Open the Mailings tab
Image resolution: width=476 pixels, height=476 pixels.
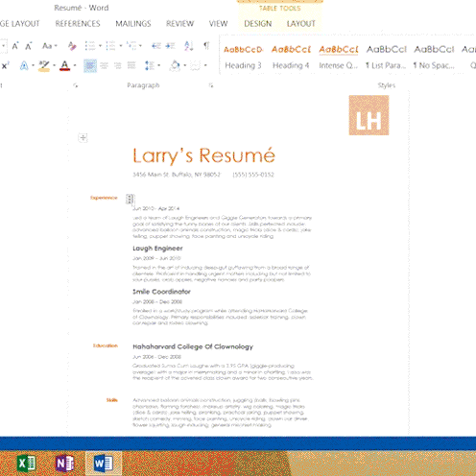point(133,24)
